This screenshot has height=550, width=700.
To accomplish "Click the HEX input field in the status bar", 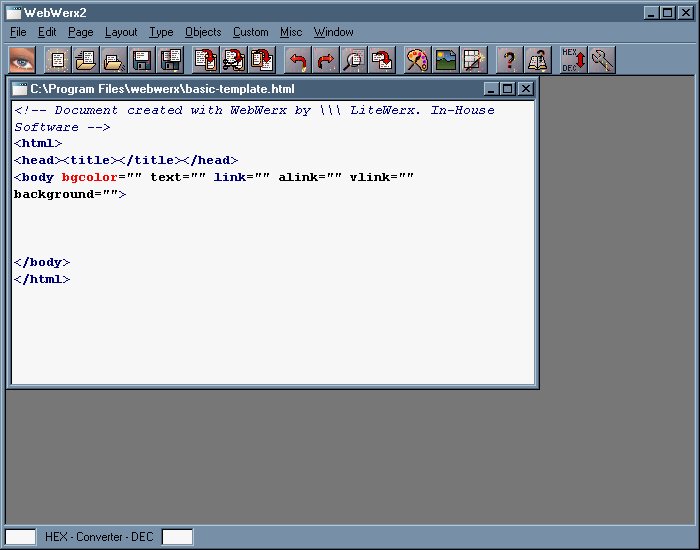I will tap(21, 537).
